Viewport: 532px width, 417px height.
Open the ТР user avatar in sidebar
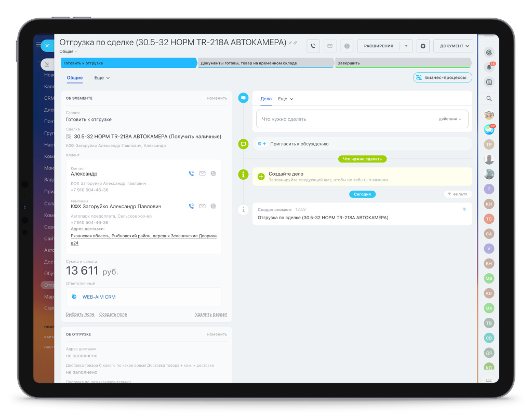[489, 144]
